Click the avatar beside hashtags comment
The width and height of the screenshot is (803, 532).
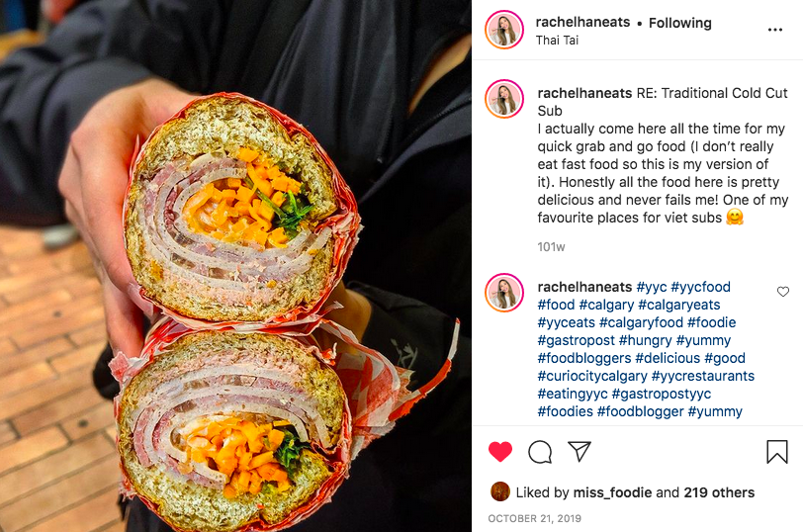(504, 293)
